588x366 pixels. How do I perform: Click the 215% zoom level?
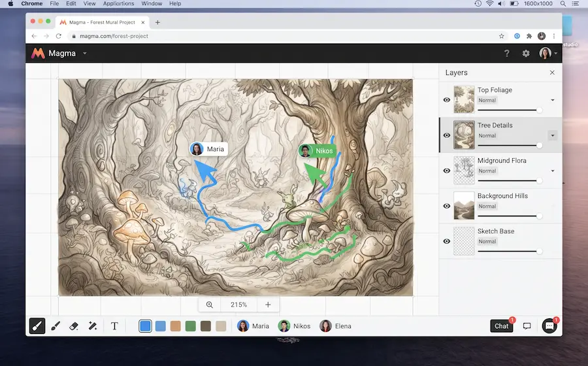(239, 305)
